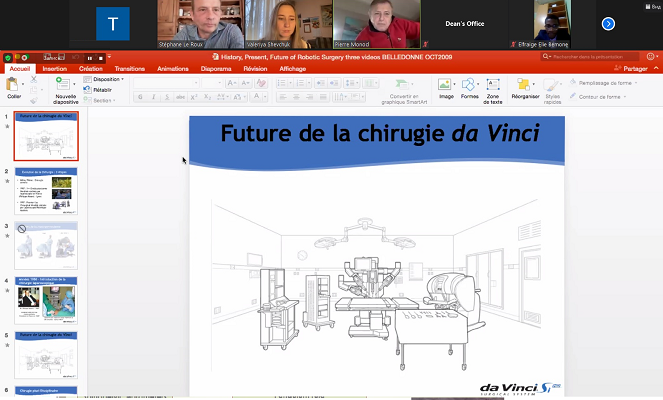Screen dimensions: 663x400
Task: Select slide 2 thumbnail in the panel
Action: pos(46,191)
